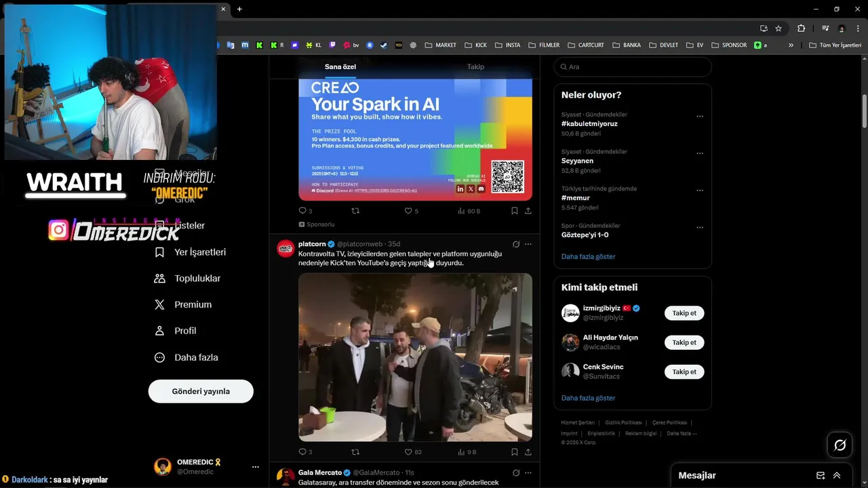The height and width of the screenshot is (488, 868).
Task: Open the Gizlilik Politikası footer link
Action: (623, 423)
